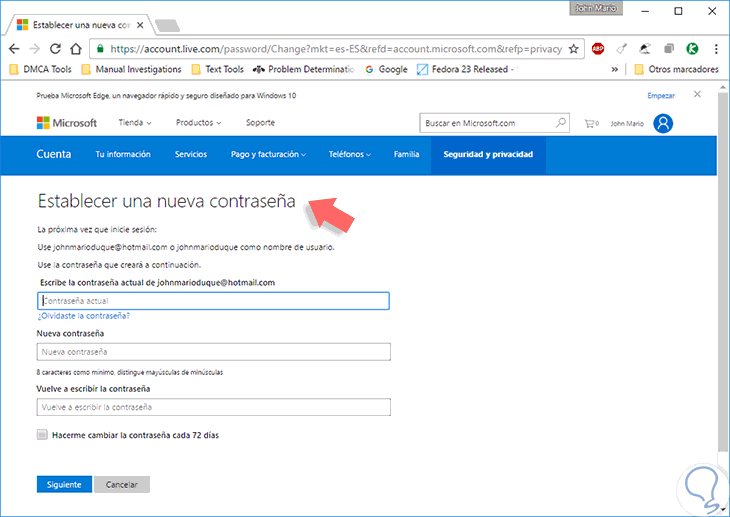Open the Text Tools bookmark folder

coord(218,69)
